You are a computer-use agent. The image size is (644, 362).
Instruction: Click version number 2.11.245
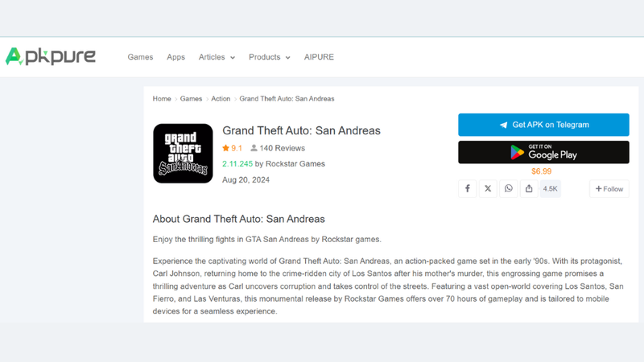pos(237,164)
